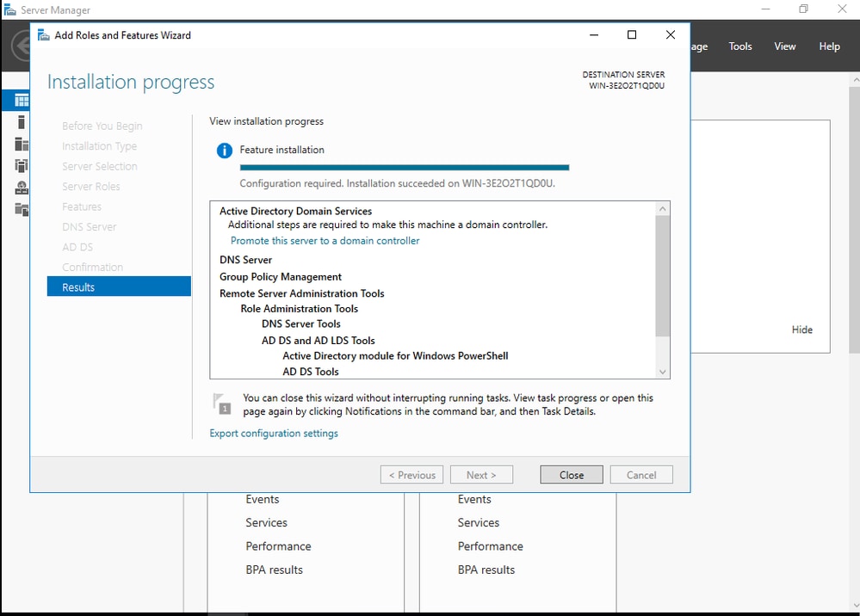Click the Next button in the wizard
This screenshot has width=860, height=616.
481,475
